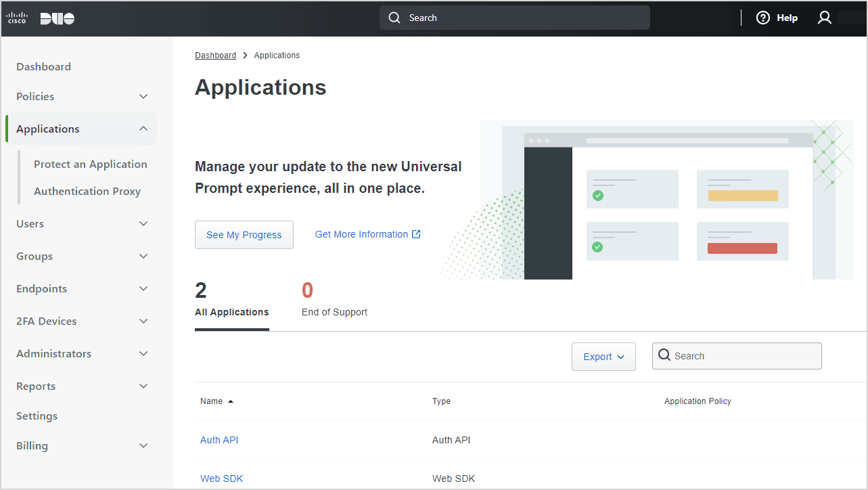This screenshot has height=490, width=868.
Task: Open Settings from the sidebar
Action: click(x=37, y=416)
